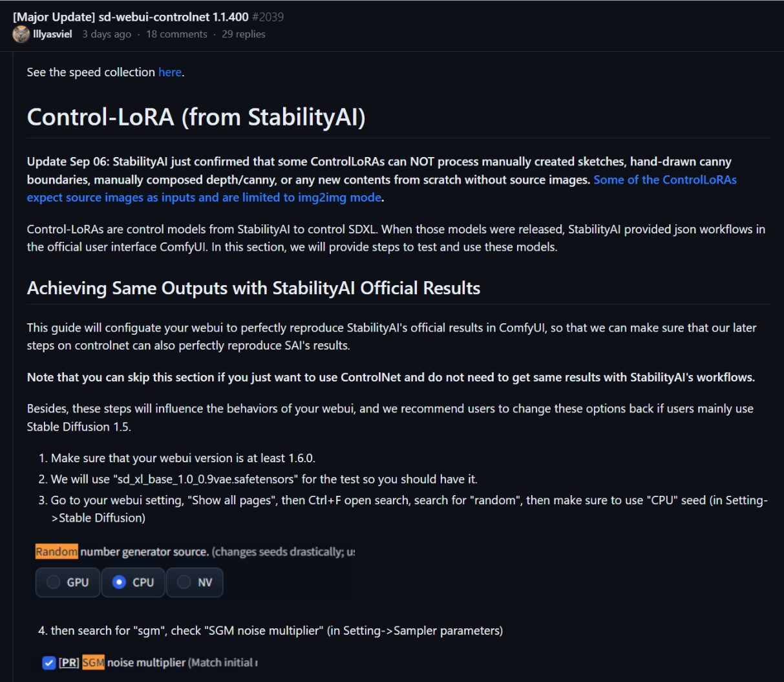Click the 29 replies counter
The image size is (784, 682).
[x=244, y=34]
